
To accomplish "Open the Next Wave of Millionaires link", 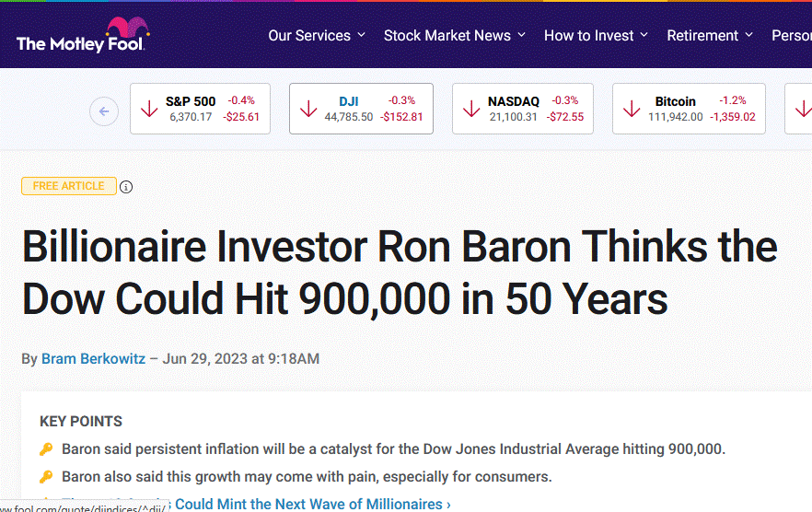I will [x=313, y=504].
